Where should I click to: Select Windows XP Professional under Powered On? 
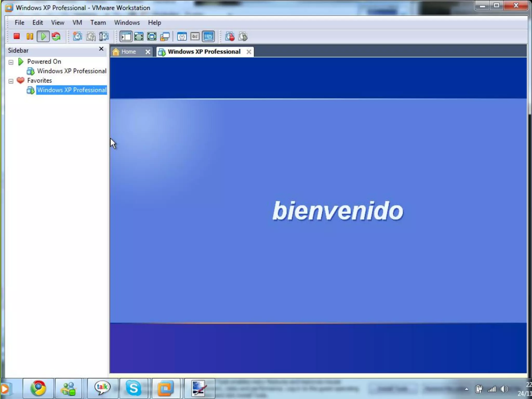click(71, 71)
